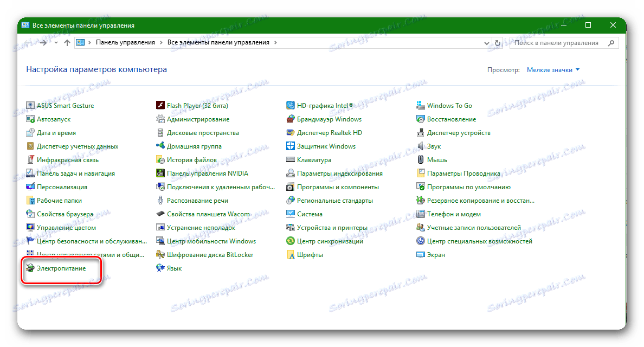Open the Центр специальных возможностей link
This screenshot has height=347, width=644.
[x=480, y=241]
